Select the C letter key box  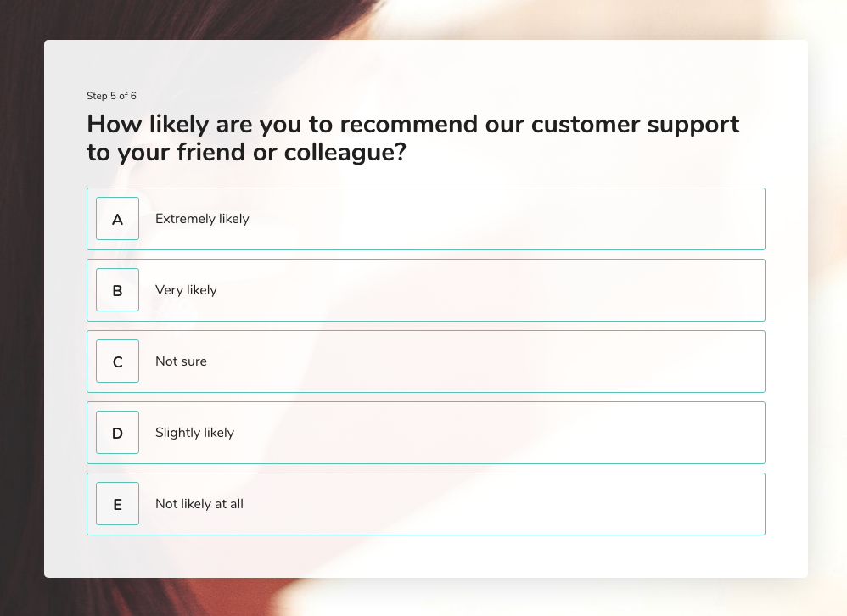[x=117, y=361]
